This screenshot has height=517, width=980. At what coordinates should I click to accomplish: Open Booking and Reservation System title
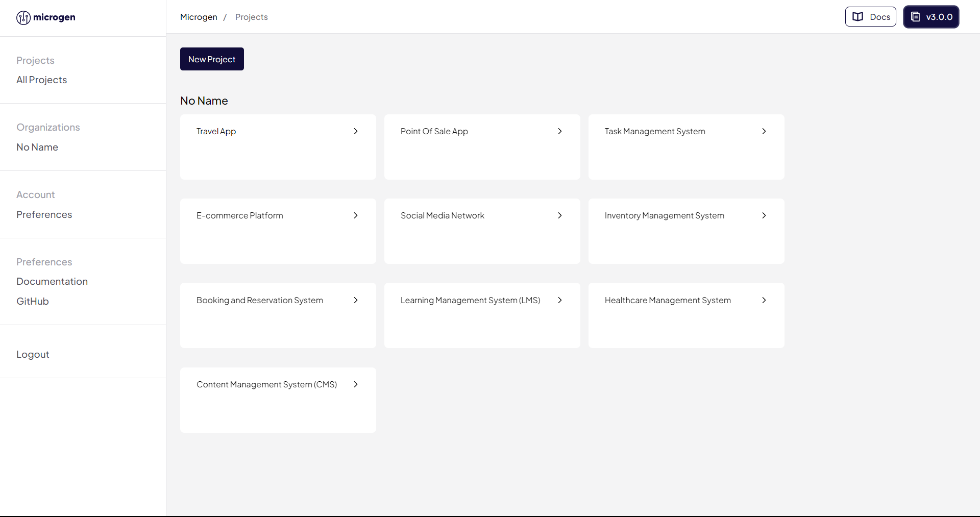[x=260, y=300]
